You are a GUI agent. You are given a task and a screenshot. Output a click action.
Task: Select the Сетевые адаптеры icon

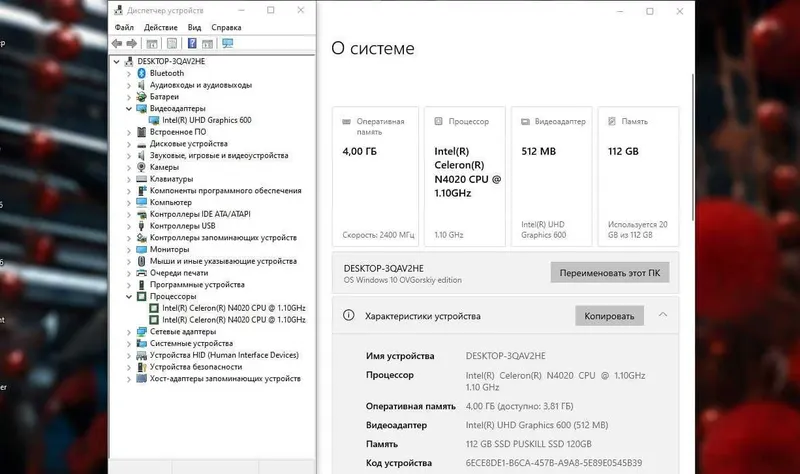point(142,332)
